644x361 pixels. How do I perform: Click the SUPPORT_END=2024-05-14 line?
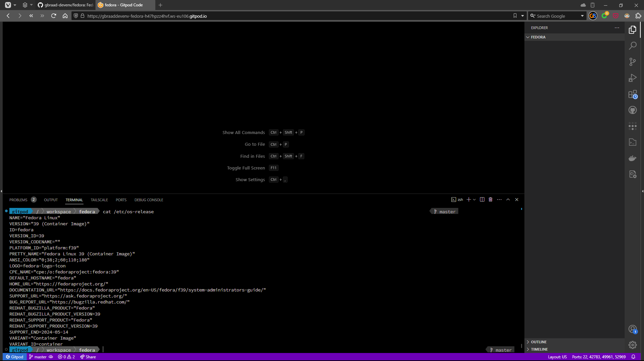point(39,332)
